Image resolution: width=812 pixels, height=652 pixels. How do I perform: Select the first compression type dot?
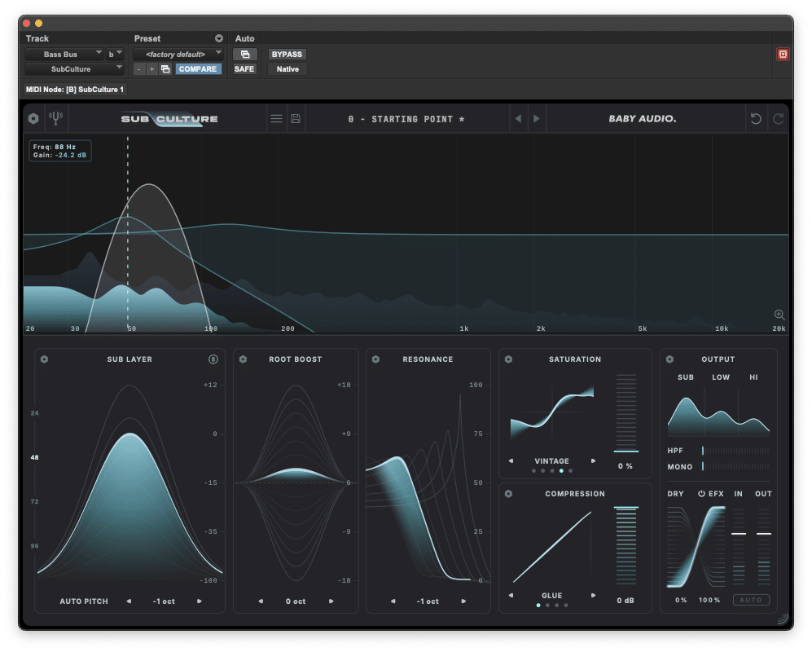538,605
